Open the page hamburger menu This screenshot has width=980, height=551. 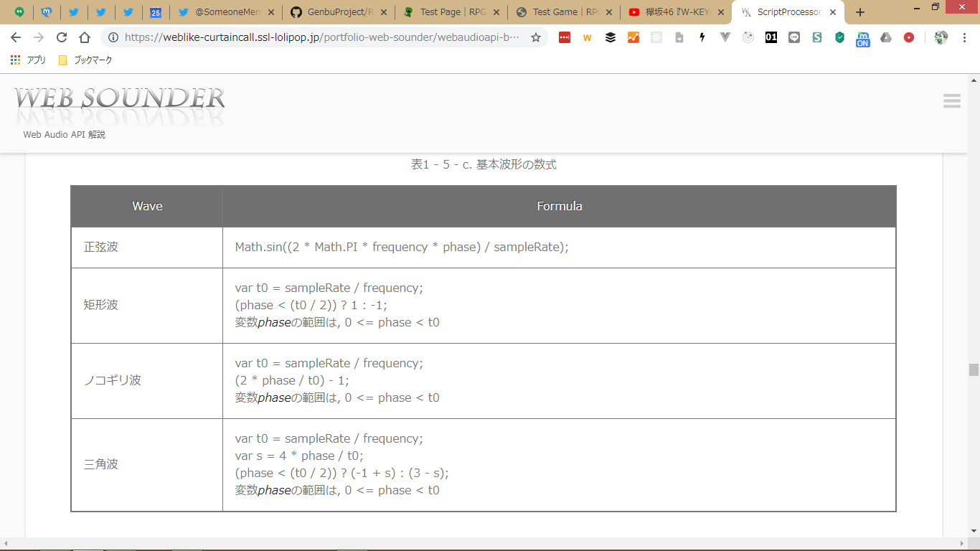point(952,101)
